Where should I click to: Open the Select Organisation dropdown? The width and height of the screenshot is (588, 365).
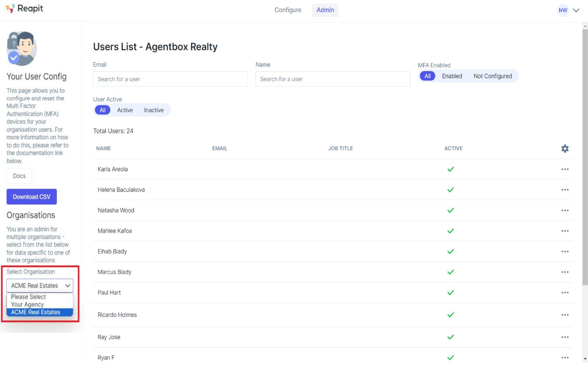[x=40, y=285]
